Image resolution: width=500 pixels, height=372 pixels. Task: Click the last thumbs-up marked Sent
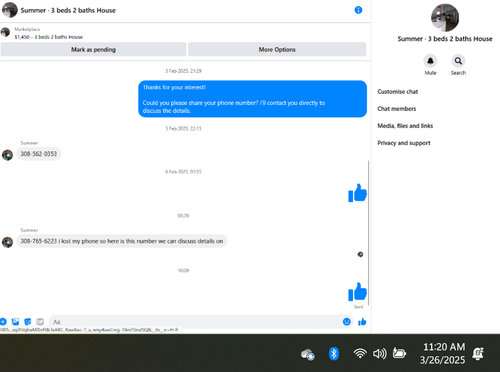[357, 292]
